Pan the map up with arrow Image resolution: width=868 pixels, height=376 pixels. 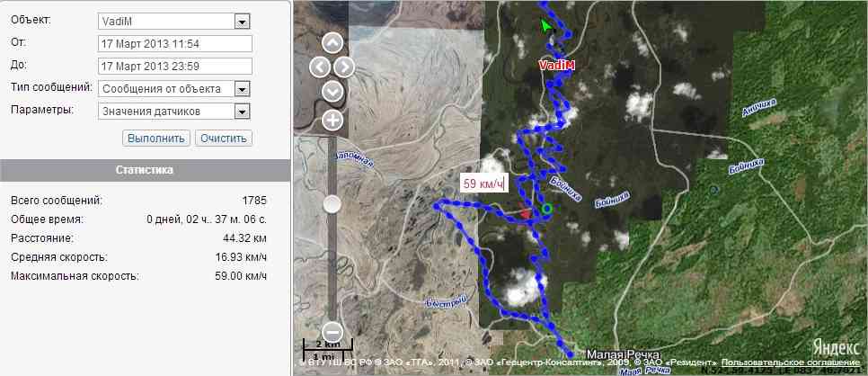coord(332,43)
